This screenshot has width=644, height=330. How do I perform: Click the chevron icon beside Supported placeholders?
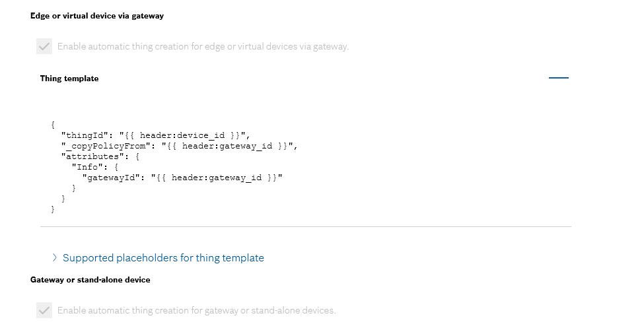(55, 257)
